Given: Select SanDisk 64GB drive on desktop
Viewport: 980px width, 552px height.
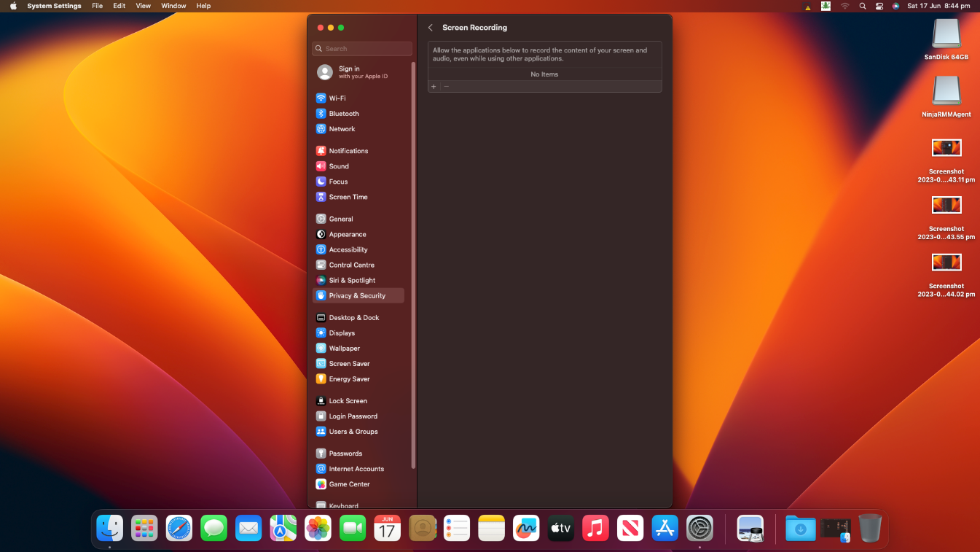Looking at the screenshot, I should pyautogui.click(x=946, y=39).
